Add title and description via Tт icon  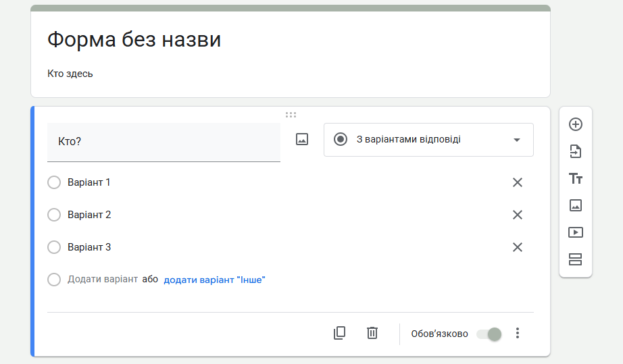point(575,178)
